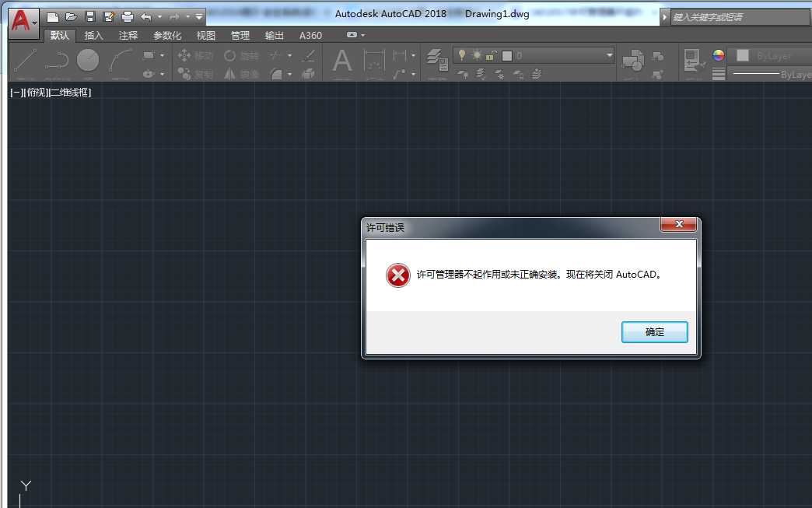812x508 pixels.
Task: Click the New drawing icon
Action: 52,17
